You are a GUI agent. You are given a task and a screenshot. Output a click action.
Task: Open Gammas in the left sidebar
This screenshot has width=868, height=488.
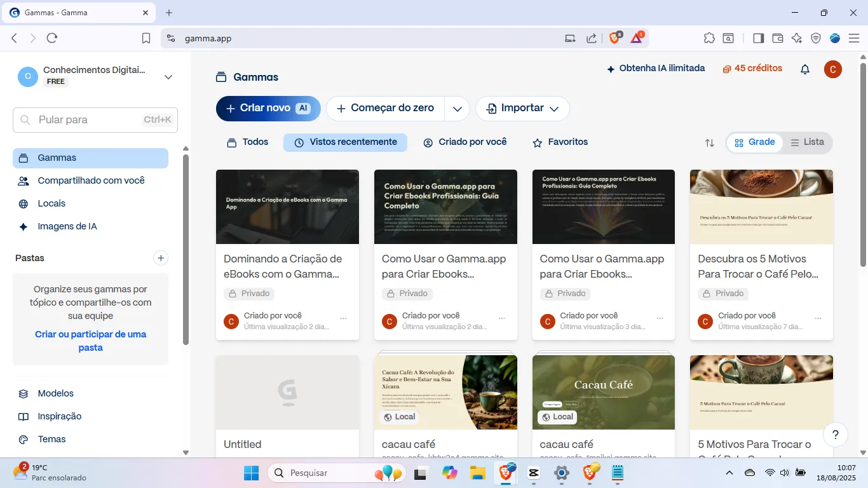click(x=90, y=158)
